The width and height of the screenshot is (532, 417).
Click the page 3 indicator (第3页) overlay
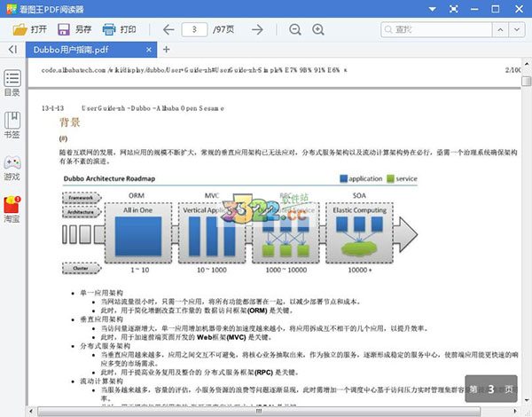point(491,389)
